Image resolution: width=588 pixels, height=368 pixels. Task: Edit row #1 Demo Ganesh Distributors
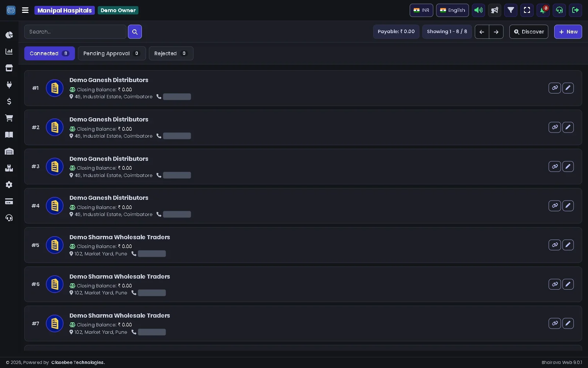point(568,88)
